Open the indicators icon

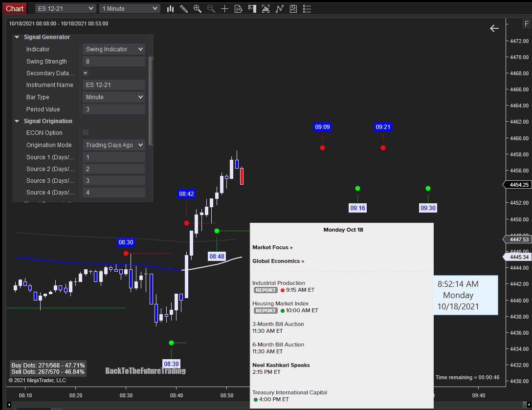pos(280,9)
